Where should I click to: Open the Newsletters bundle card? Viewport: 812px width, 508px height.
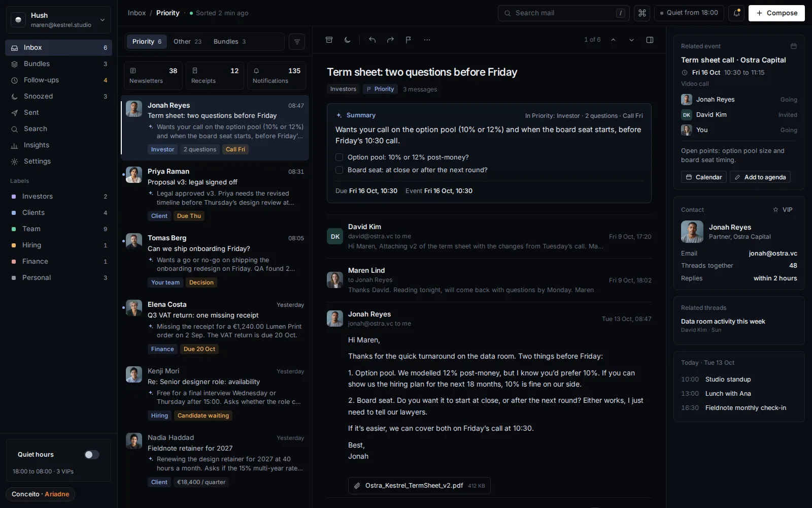coord(153,76)
